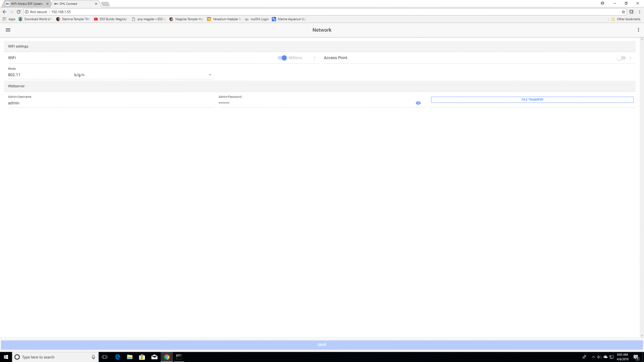Close the GHL Connect tab

click(x=95, y=4)
